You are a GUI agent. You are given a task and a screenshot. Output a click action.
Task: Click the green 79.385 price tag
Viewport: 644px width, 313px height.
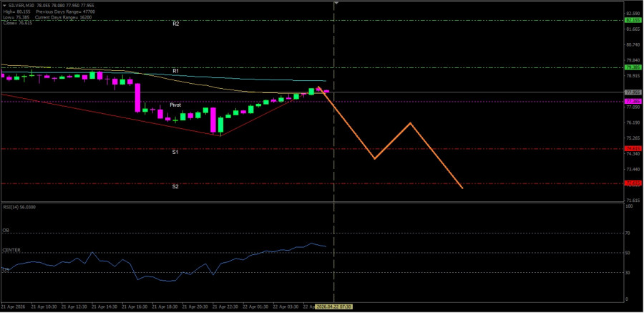(x=632, y=68)
